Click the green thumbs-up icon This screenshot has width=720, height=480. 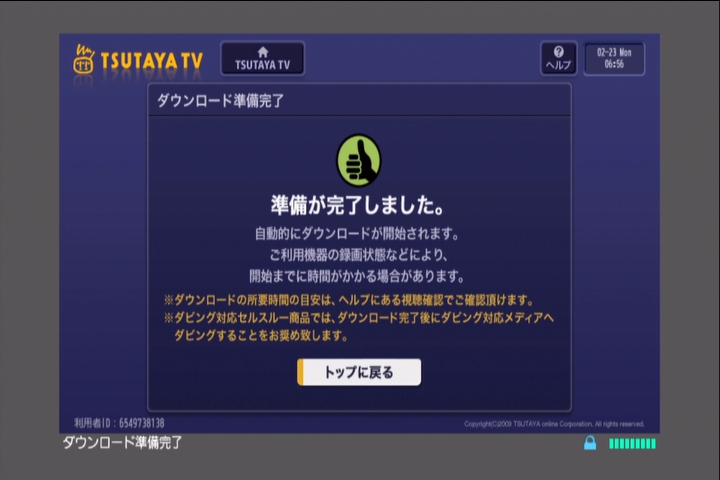pyautogui.click(x=359, y=160)
